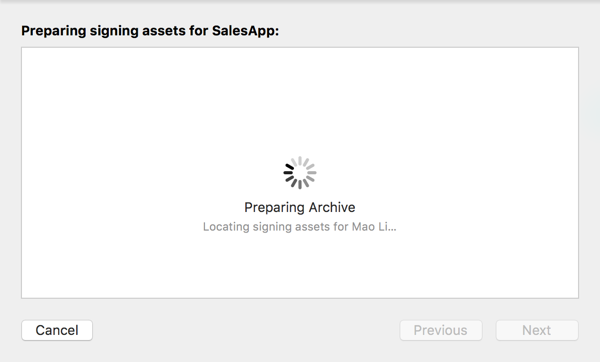Click the disabled Next button
This screenshot has width=600, height=362.
click(537, 330)
